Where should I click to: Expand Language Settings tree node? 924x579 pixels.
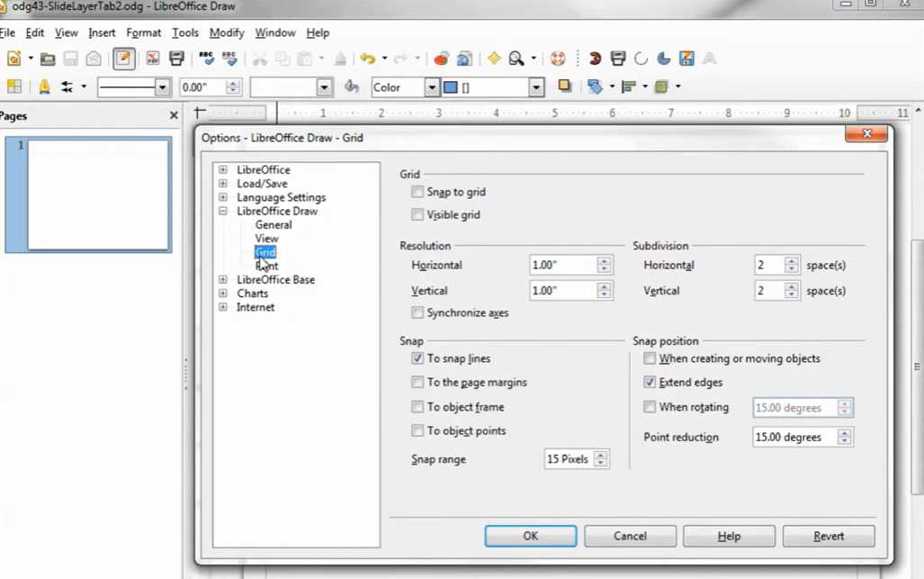[x=223, y=197]
